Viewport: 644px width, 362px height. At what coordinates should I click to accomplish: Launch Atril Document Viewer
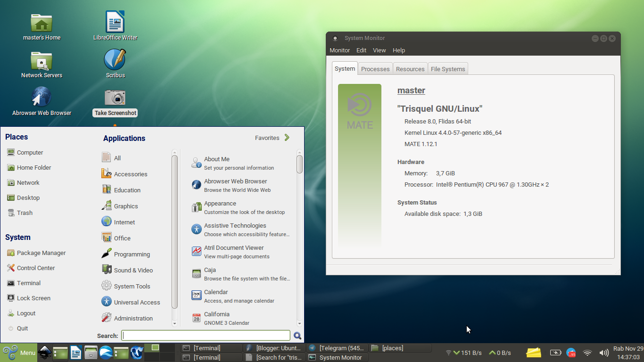tap(240, 252)
